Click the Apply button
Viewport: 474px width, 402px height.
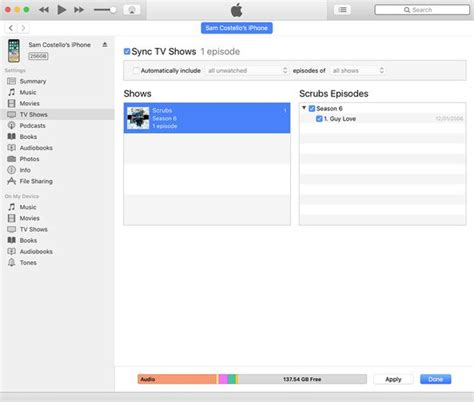point(393,379)
